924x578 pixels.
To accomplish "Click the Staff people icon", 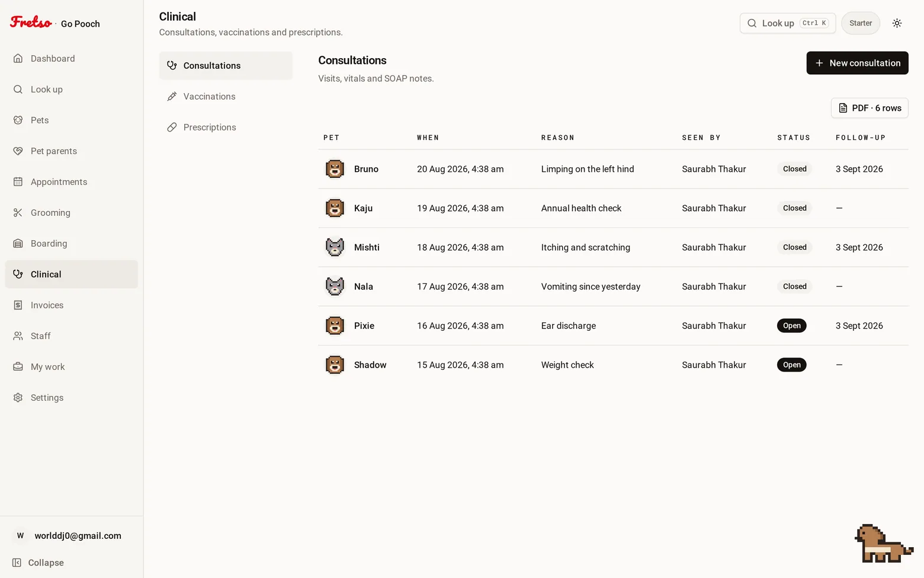I will point(18,336).
